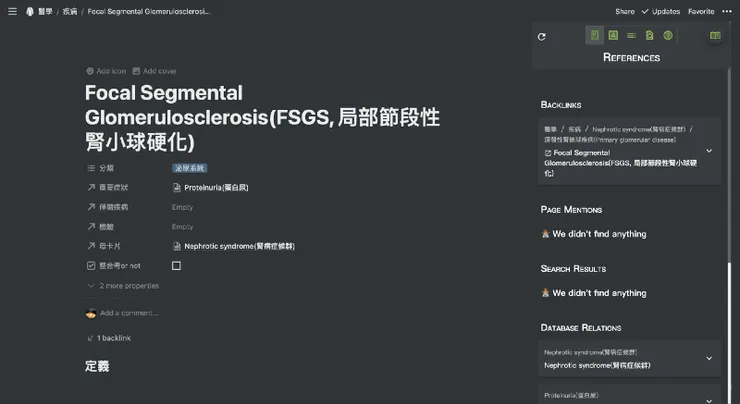
Task: Click Add cover above the title
Action: click(x=155, y=71)
